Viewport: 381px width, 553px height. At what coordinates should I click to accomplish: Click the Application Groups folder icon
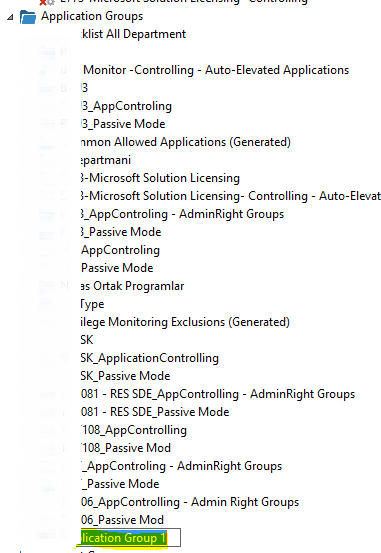(x=28, y=17)
